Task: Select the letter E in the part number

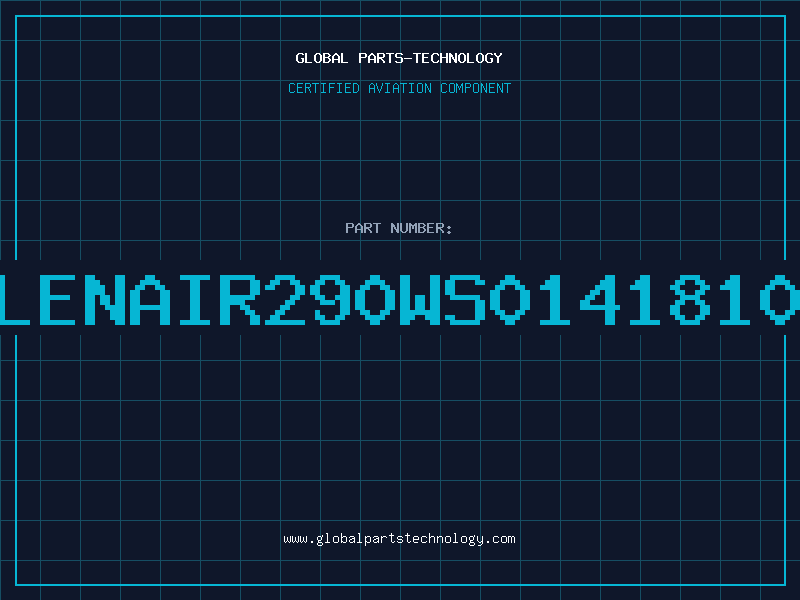Action: [61, 299]
